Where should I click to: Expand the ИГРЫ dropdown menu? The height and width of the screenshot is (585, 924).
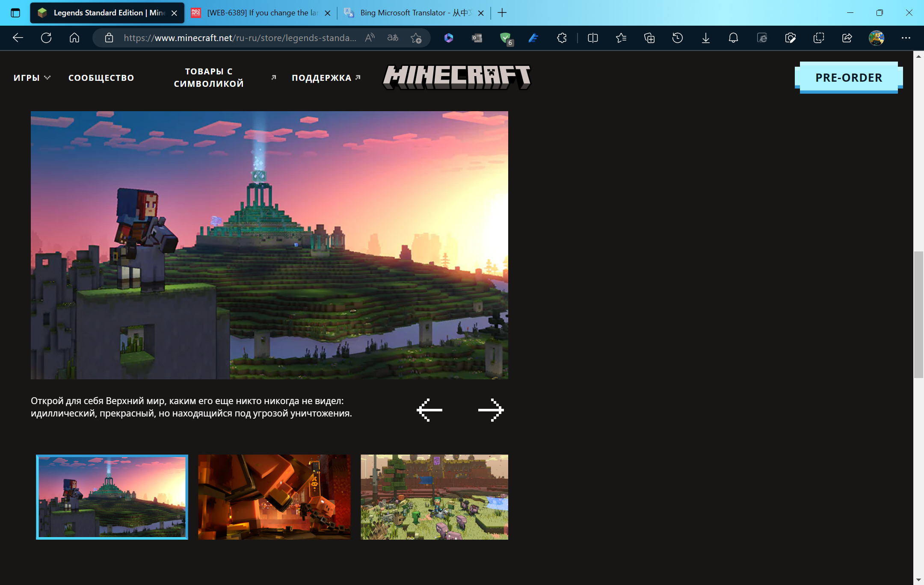[32, 78]
